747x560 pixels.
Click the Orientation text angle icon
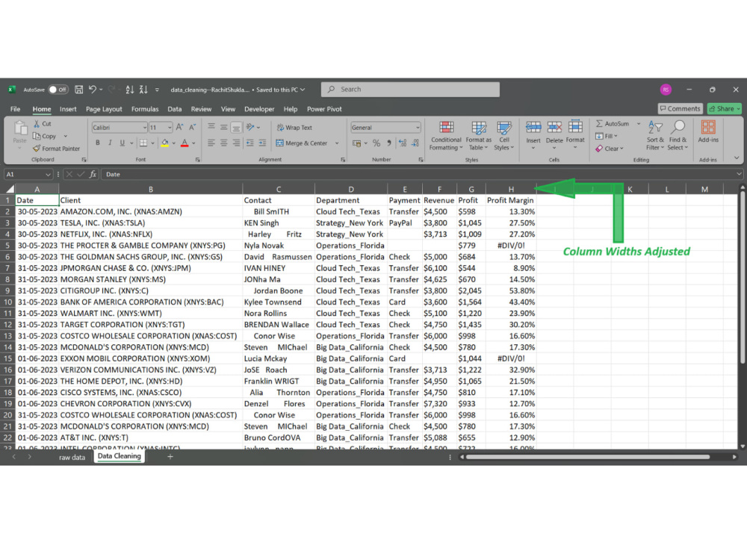[x=250, y=127]
